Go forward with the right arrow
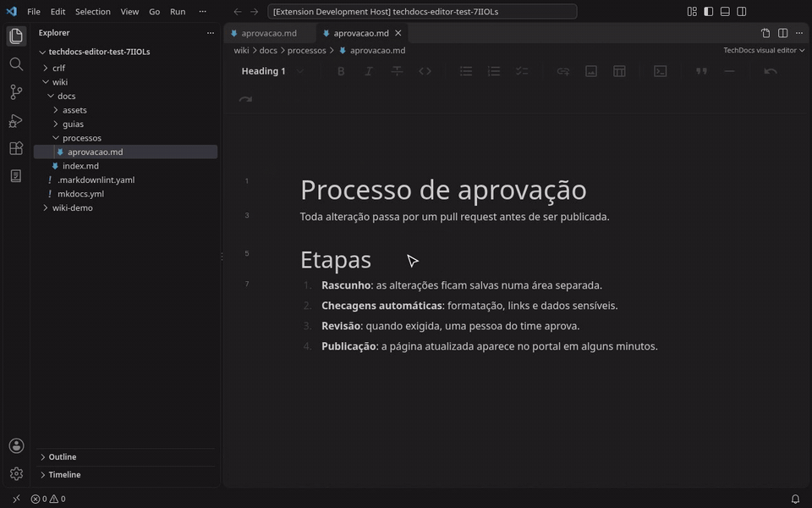 point(255,11)
